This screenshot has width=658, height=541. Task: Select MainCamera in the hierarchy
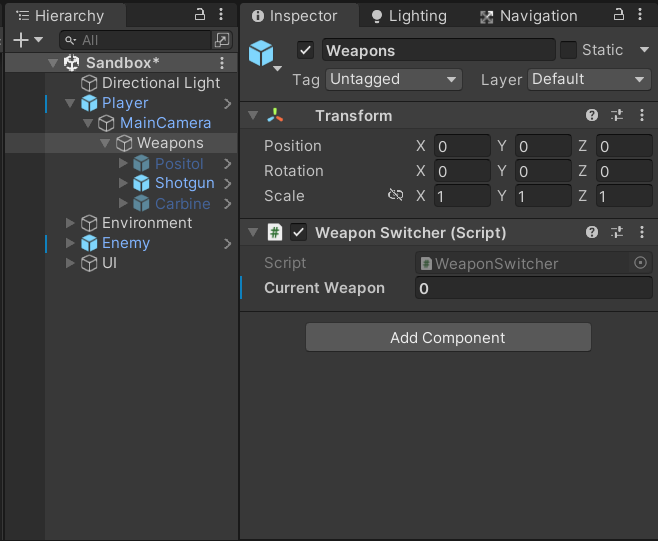(165, 123)
